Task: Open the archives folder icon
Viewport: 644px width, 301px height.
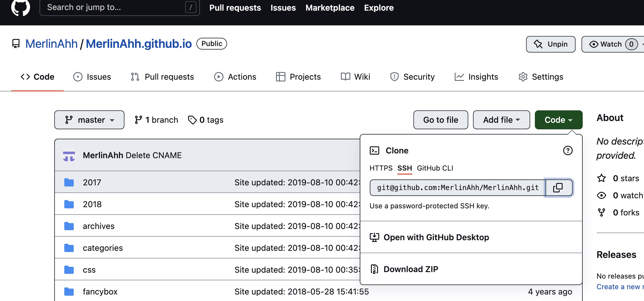Action: point(69,226)
